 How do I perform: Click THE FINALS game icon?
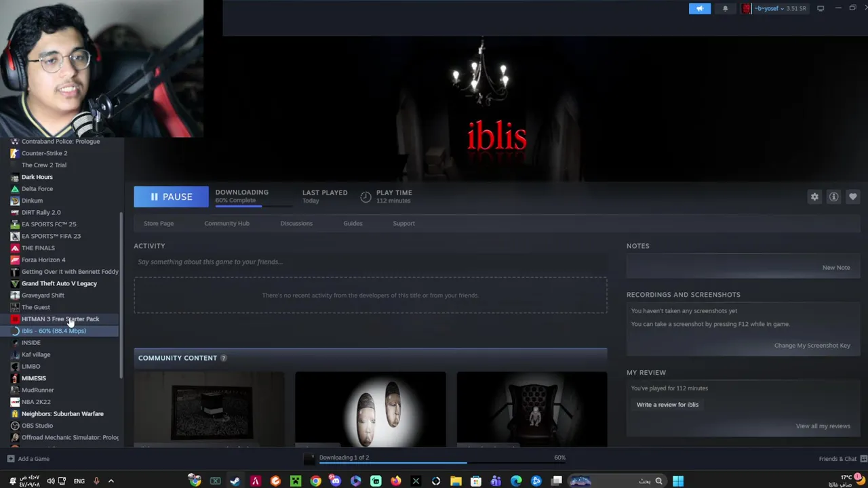(x=15, y=248)
